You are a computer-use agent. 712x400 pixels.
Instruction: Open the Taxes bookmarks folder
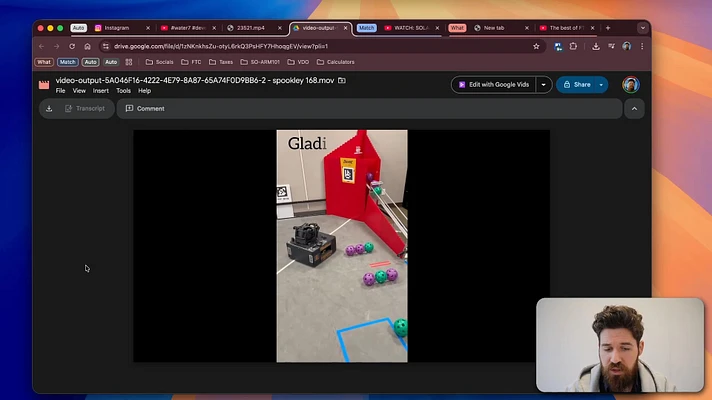(x=221, y=62)
